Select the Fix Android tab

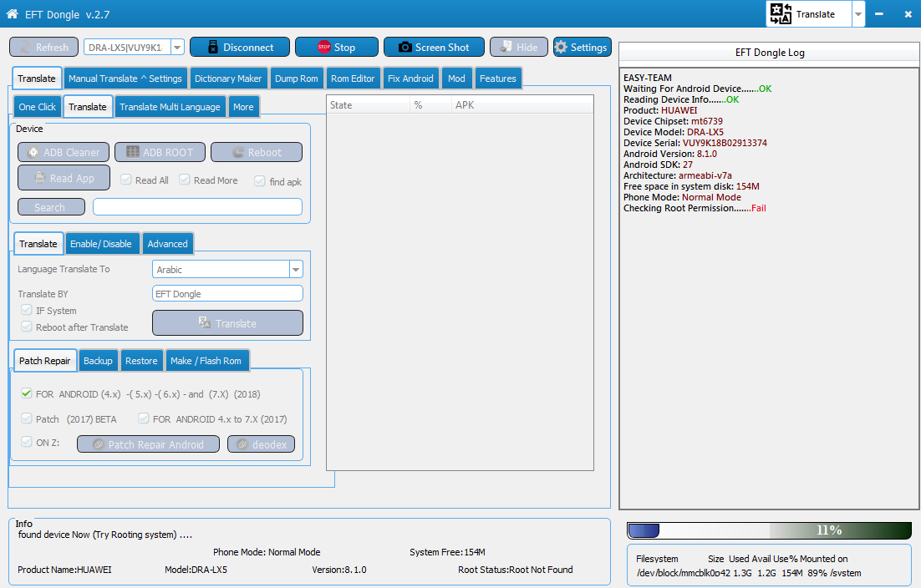click(410, 79)
